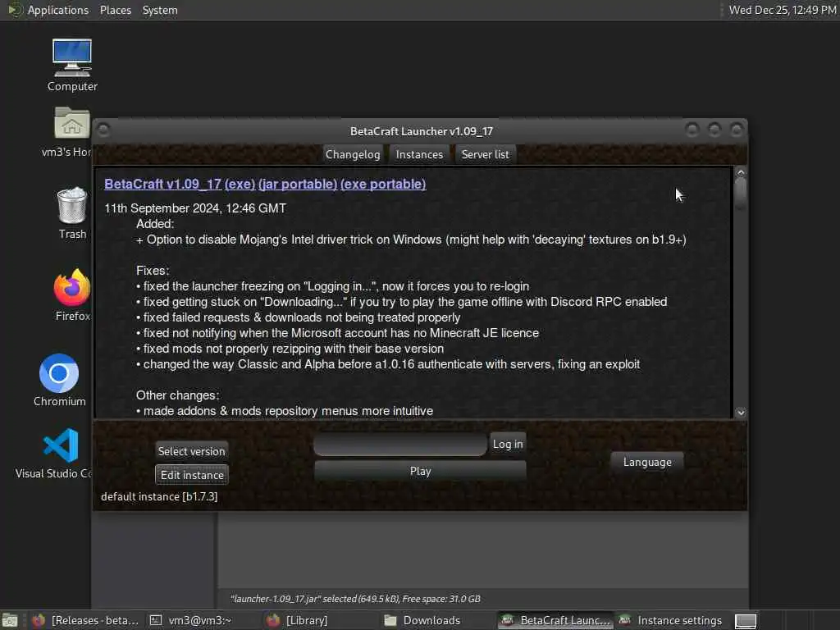Open the (exe portable) download link

[383, 184]
